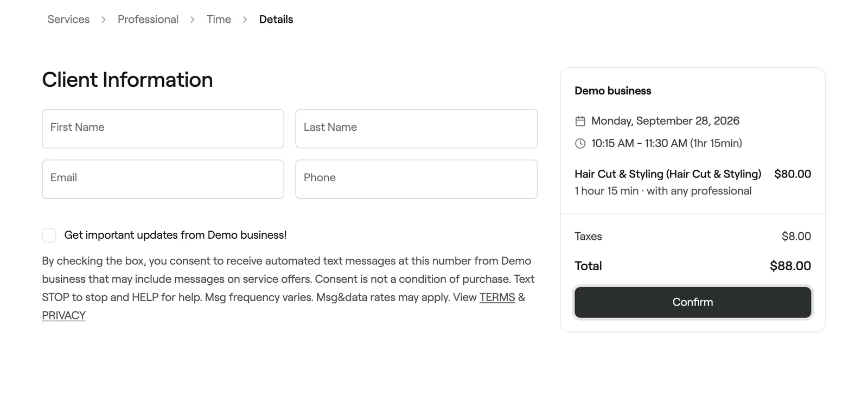
Task: Click into the Email field
Action: click(x=163, y=179)
